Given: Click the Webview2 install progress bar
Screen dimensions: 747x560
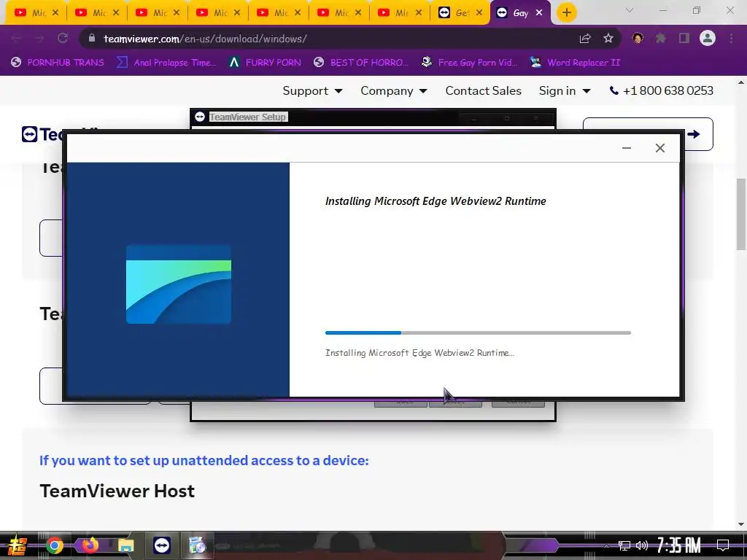Looking at the screenshot, I should tap(478, 332).
